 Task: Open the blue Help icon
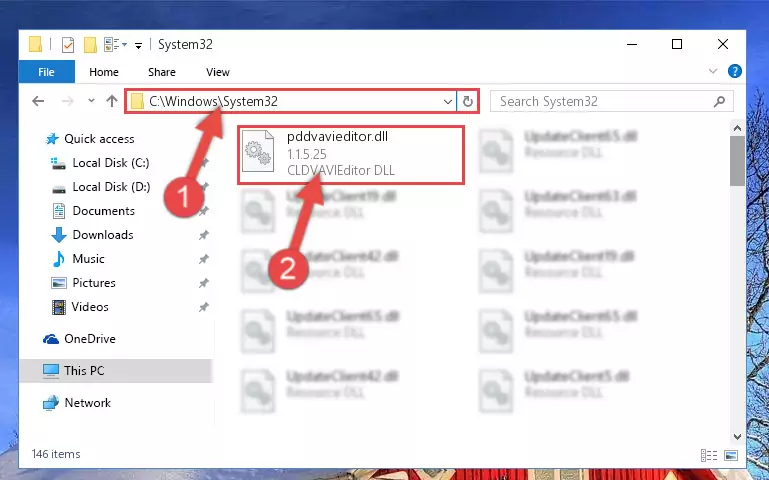click(x=735, y=72)
